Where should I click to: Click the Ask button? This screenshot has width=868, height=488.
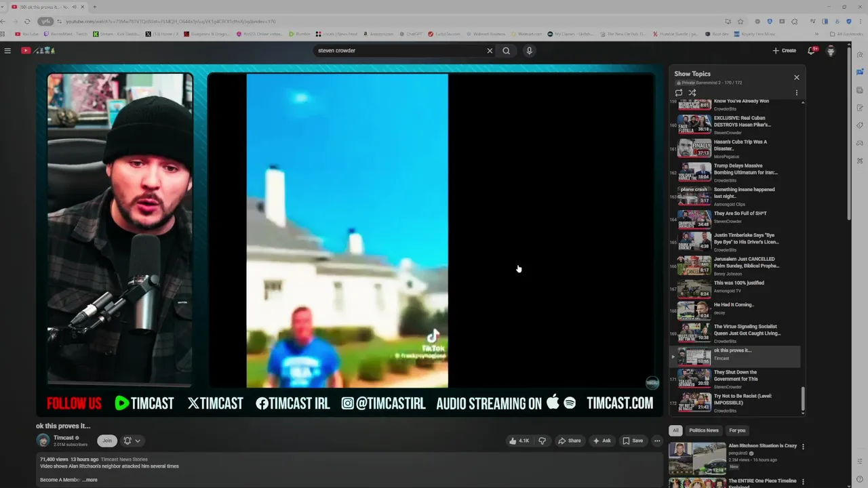tap(601, 441)
